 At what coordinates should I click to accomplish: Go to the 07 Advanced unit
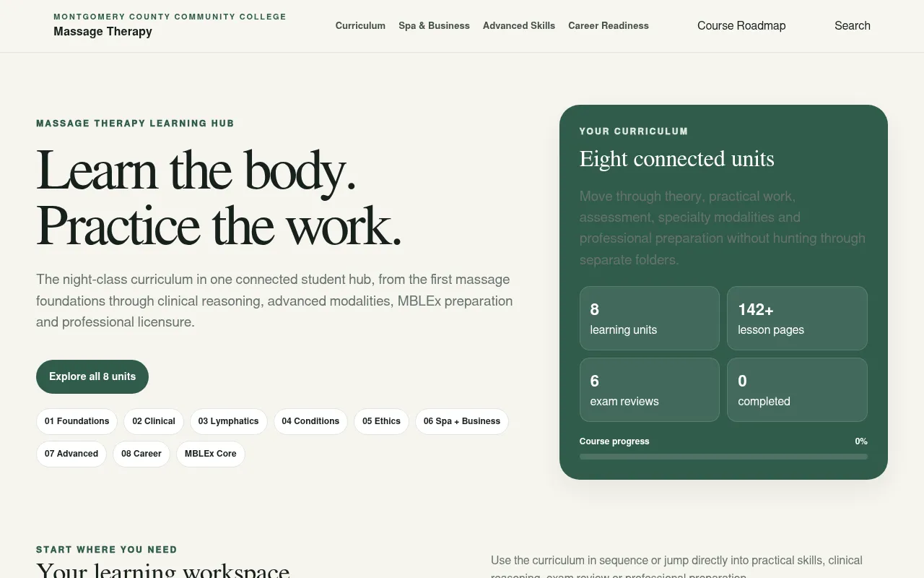(71, 454)
